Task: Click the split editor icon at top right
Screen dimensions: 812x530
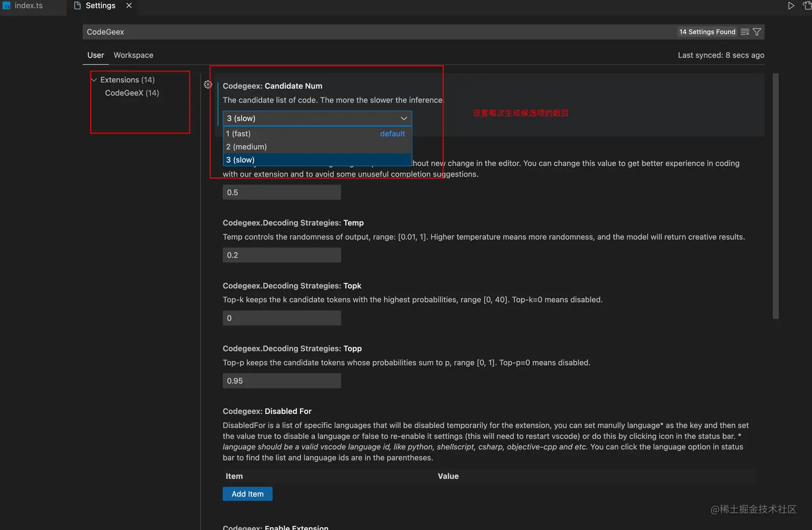Action: point(807,6)
